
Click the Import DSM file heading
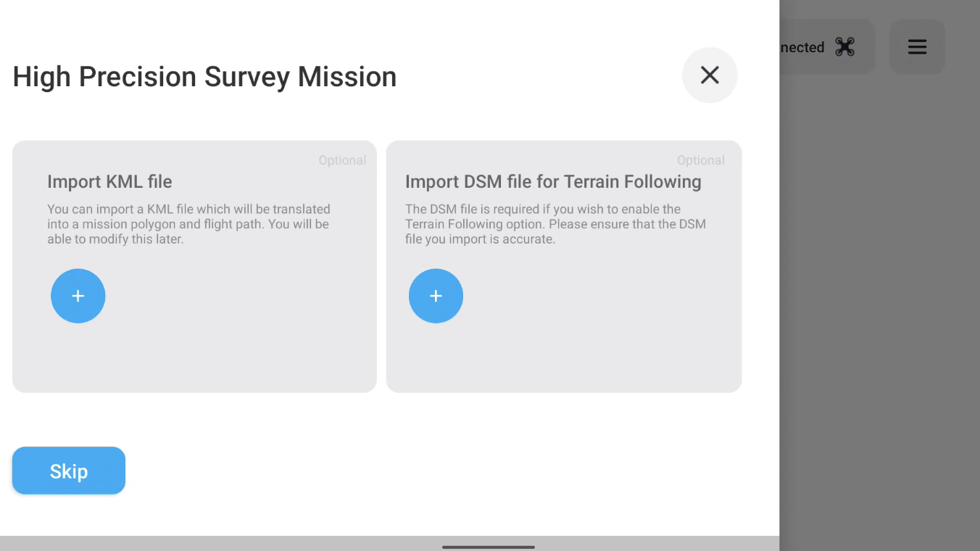[x=553, y=181]
